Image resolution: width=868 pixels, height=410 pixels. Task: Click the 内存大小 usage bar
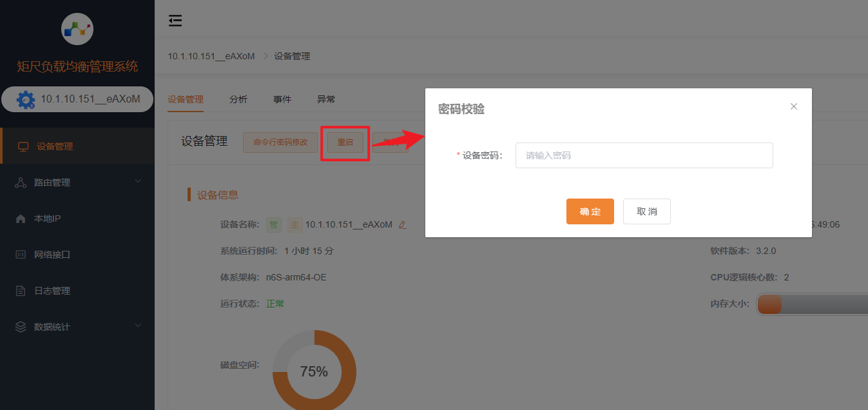812,304
